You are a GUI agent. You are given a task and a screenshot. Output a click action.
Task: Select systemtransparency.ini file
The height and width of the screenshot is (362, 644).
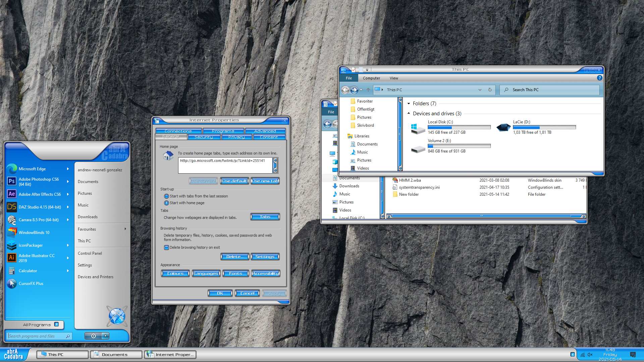click(x=419, y=187)
